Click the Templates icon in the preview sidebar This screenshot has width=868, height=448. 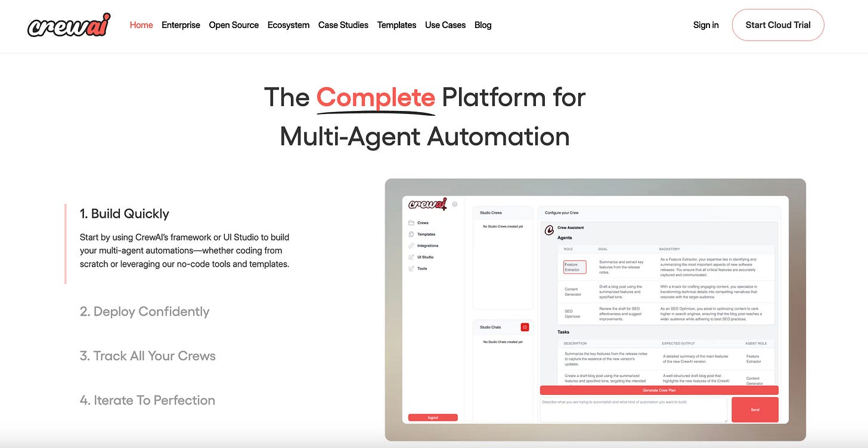(x=411, y=234)
